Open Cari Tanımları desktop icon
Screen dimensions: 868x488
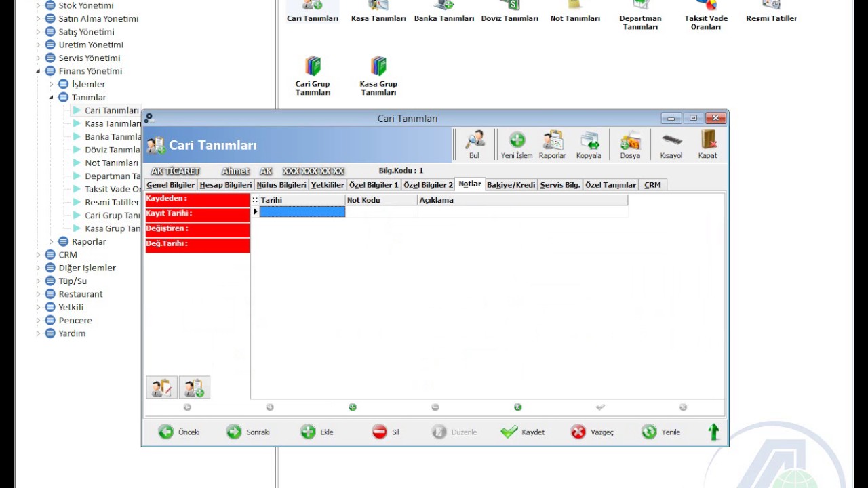click(313, 11)
